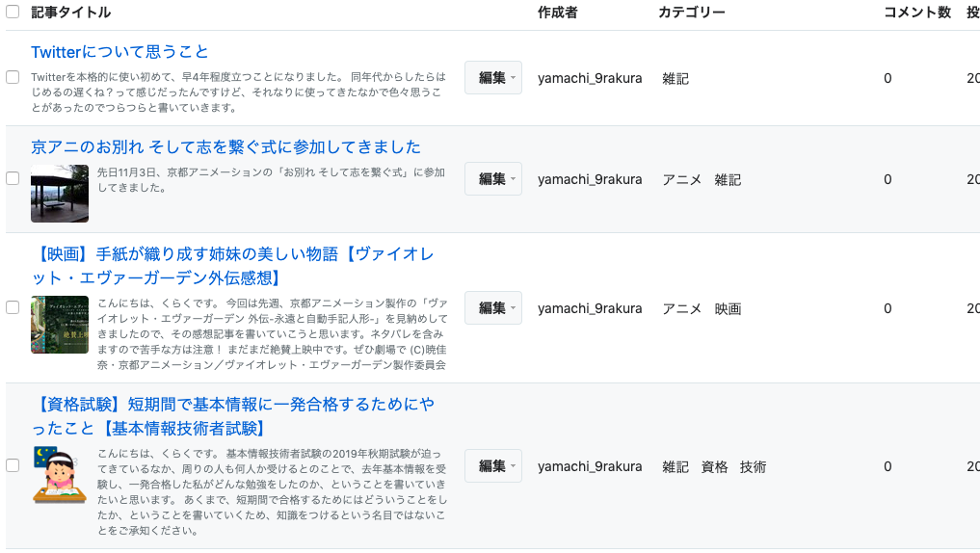Click comment count 0 in Twitter row
This screenshot has height=553, width=980.
[887, 78]
